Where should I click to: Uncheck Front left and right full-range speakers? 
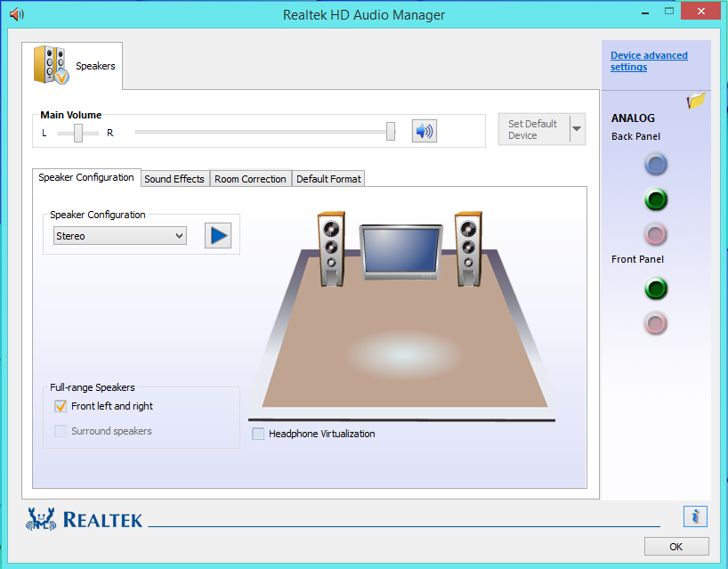61,406
